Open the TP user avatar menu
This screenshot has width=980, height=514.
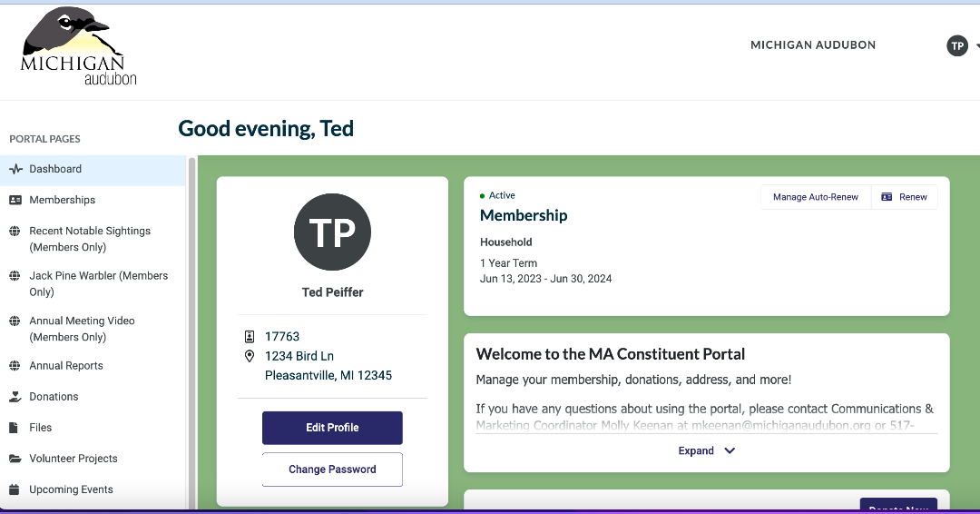point(957,45)
